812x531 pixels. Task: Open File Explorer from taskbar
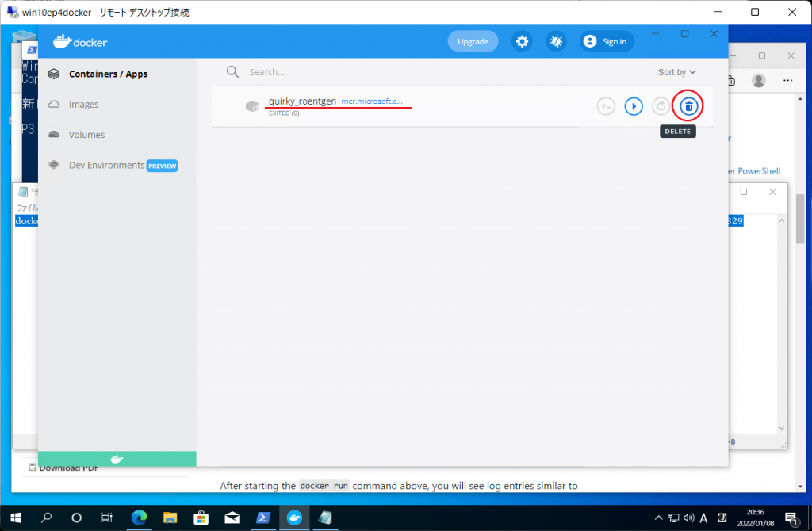pyautogui.click(x=170, y=518)
